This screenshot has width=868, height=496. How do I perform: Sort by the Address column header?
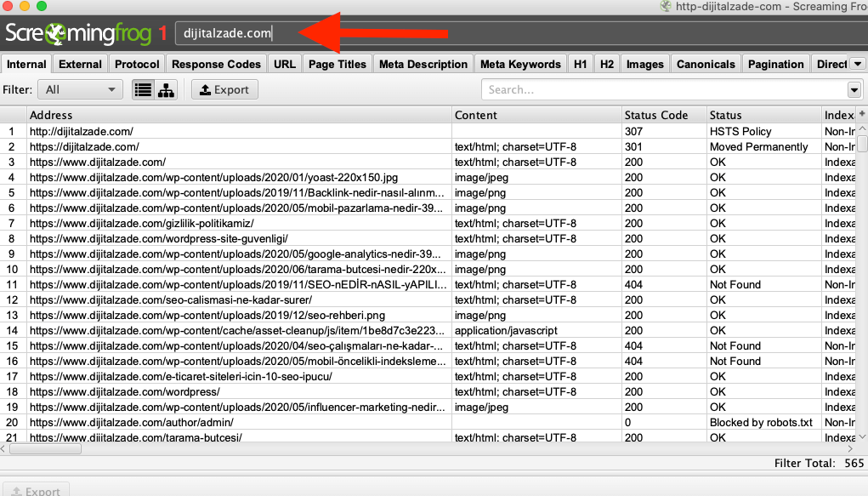coord(239,115)
